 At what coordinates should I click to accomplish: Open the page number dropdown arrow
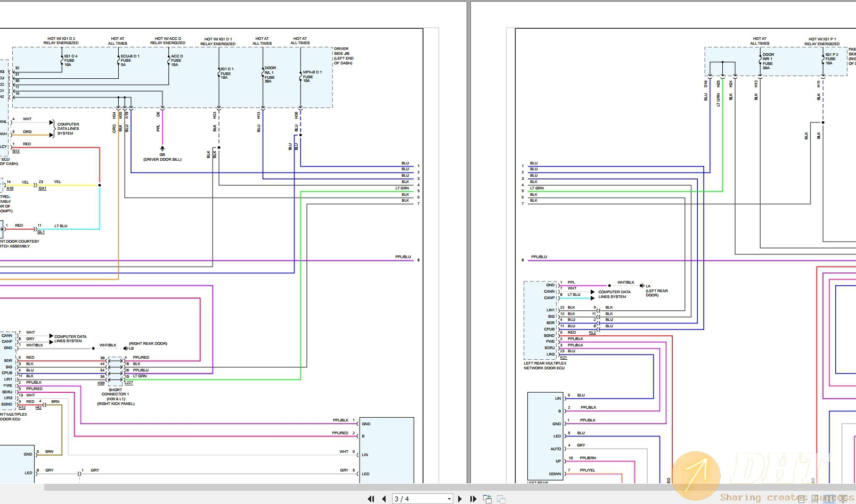click(x=449, y=499)
